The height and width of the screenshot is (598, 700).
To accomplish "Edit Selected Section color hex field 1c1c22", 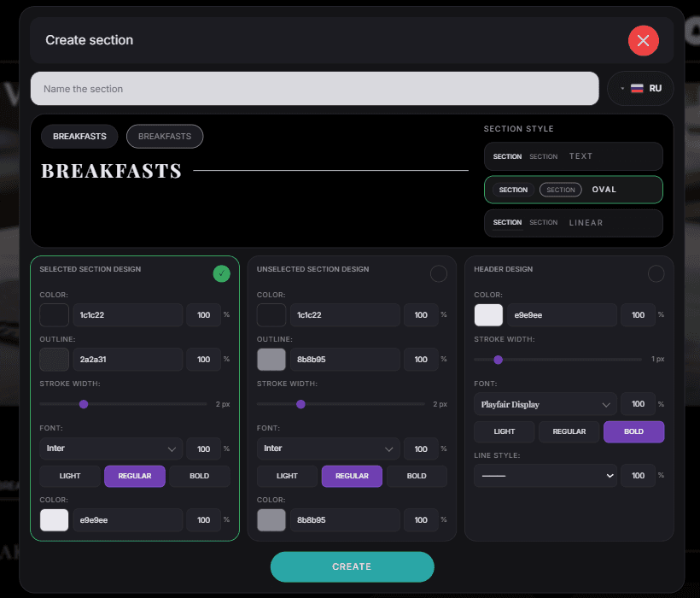I will [x=128, y=315].
